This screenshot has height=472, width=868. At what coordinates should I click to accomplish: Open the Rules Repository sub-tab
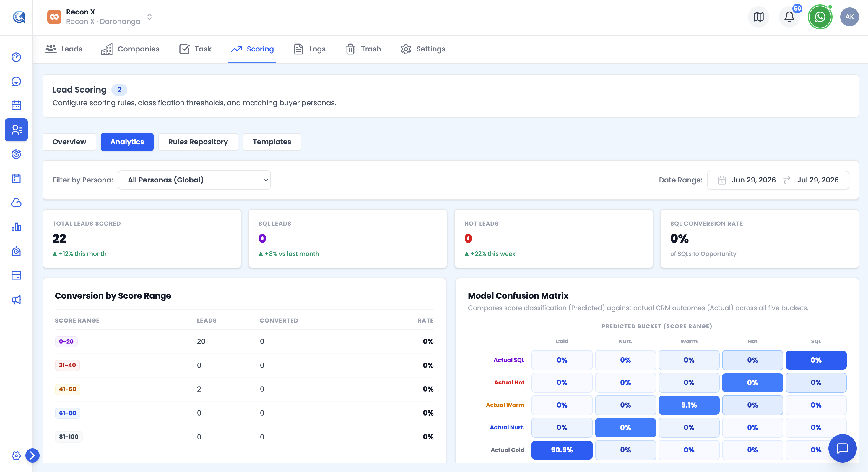coord(198,142)
